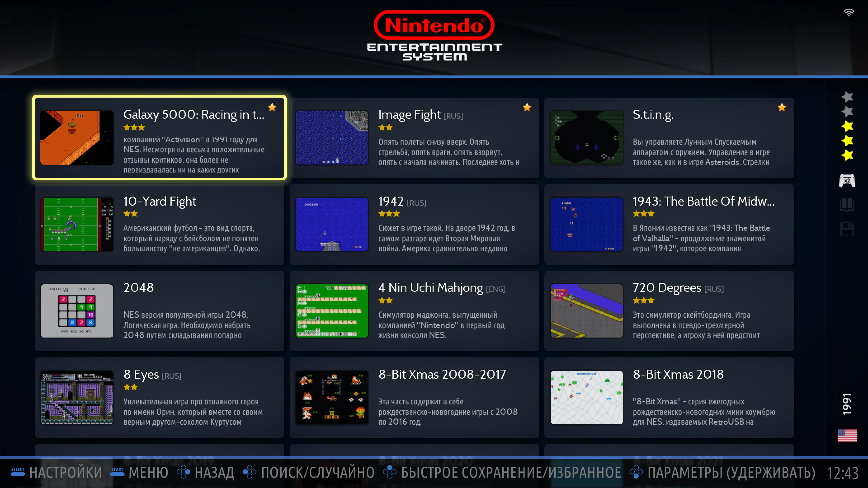Click the [ENG] tag on Mahjong
868x488 pixels.
496,289
